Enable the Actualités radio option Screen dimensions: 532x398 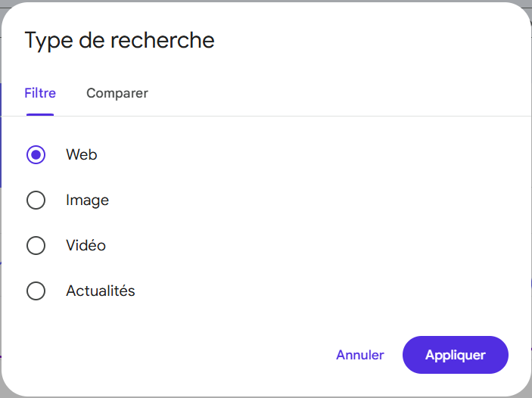coord(36,291)
